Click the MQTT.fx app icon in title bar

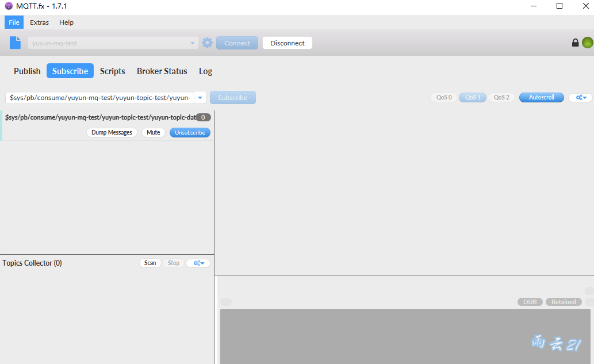(x=8, y=6)
